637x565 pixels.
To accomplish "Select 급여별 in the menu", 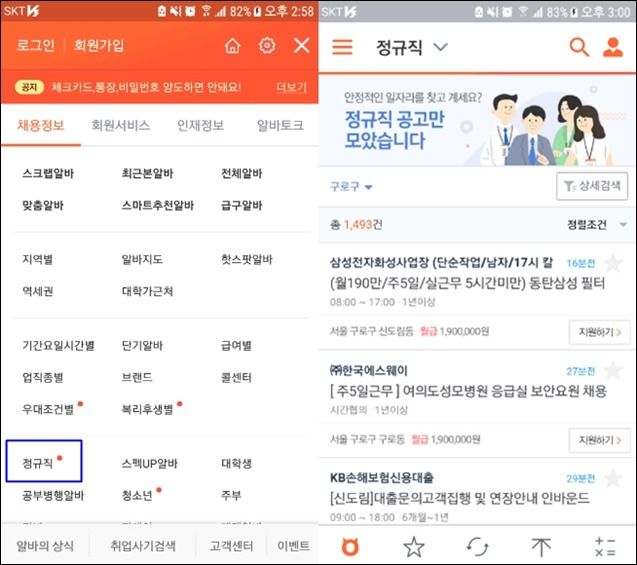I will [236, 346].
